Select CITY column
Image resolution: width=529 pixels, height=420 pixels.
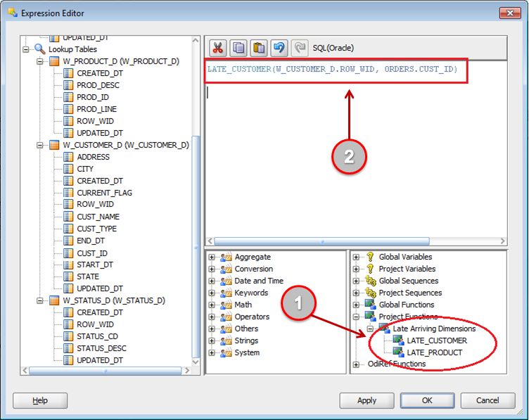(85, 169)
